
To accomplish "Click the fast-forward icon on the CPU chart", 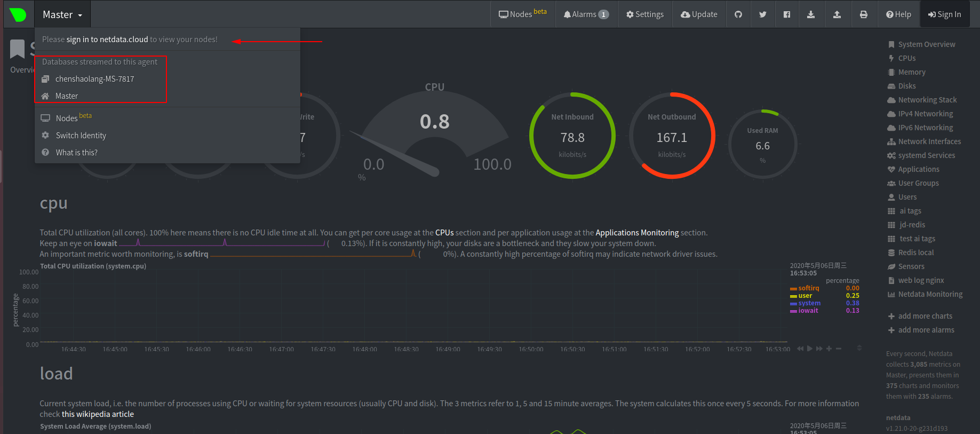I will [x=819, y=349].
